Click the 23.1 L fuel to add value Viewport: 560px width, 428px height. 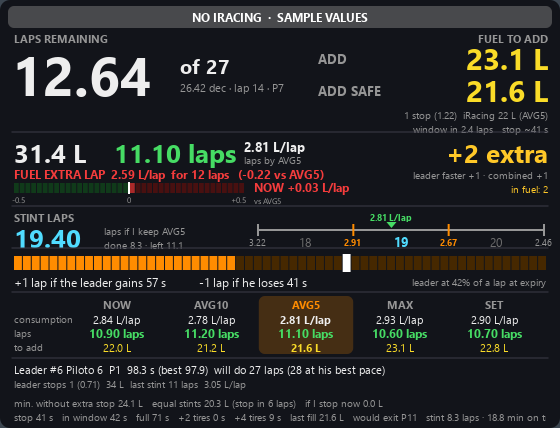(x=507, y=60)
